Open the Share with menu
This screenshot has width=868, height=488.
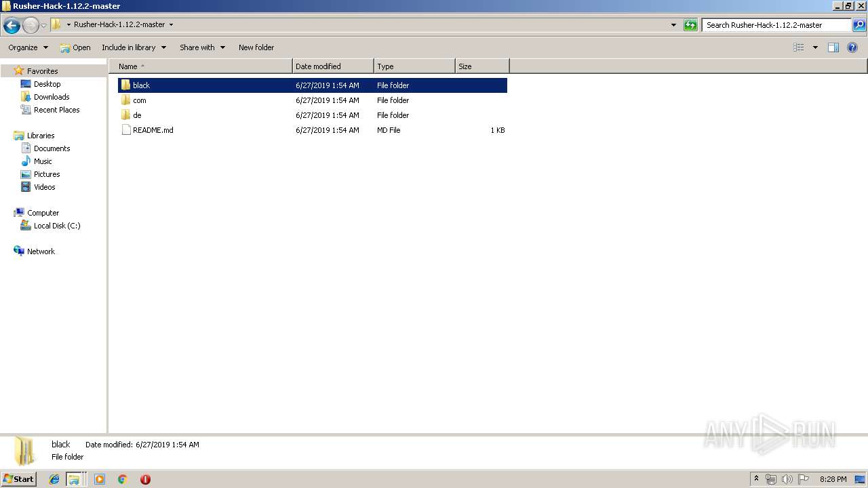point(202,47)
